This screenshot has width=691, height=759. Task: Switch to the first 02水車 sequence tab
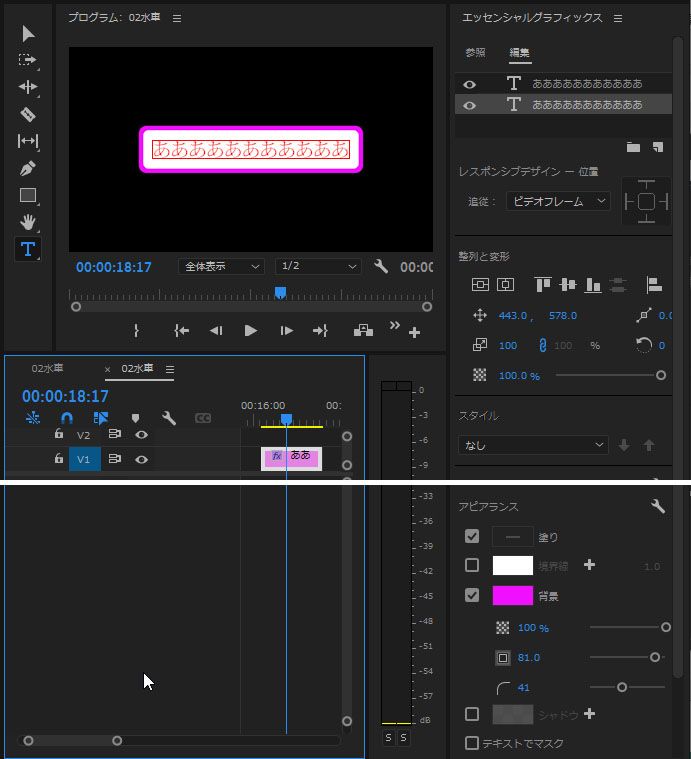(47, 368)
